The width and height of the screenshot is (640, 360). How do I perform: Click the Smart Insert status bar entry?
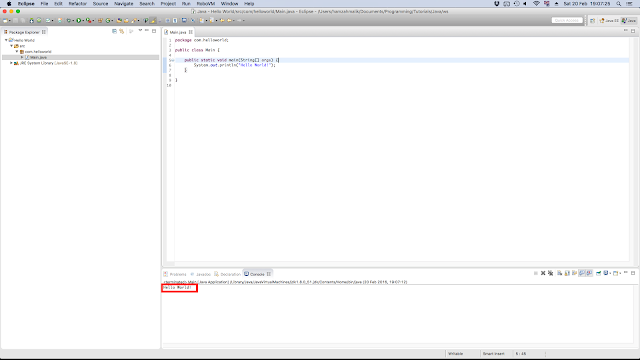tap(493, 354)
